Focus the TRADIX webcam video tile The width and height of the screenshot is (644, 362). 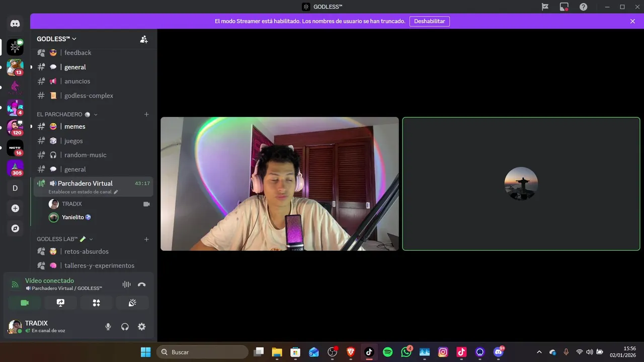[280, 184]
